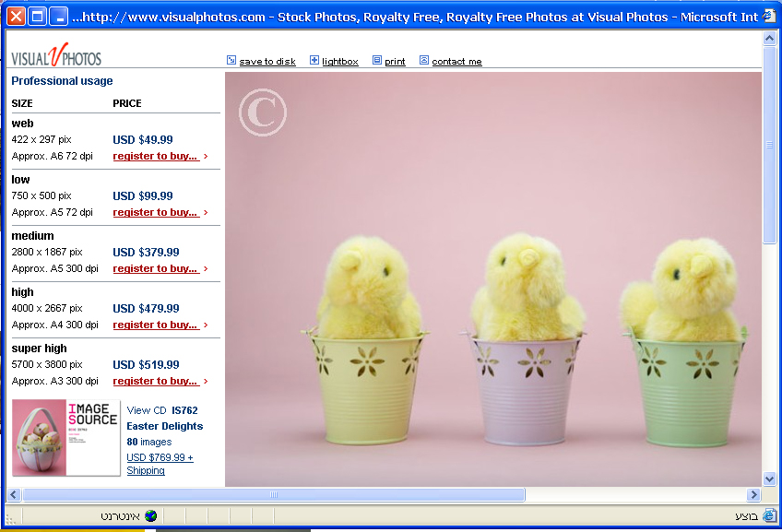
Task: Click the USD $99.99 price
Action: click(143, 196)
